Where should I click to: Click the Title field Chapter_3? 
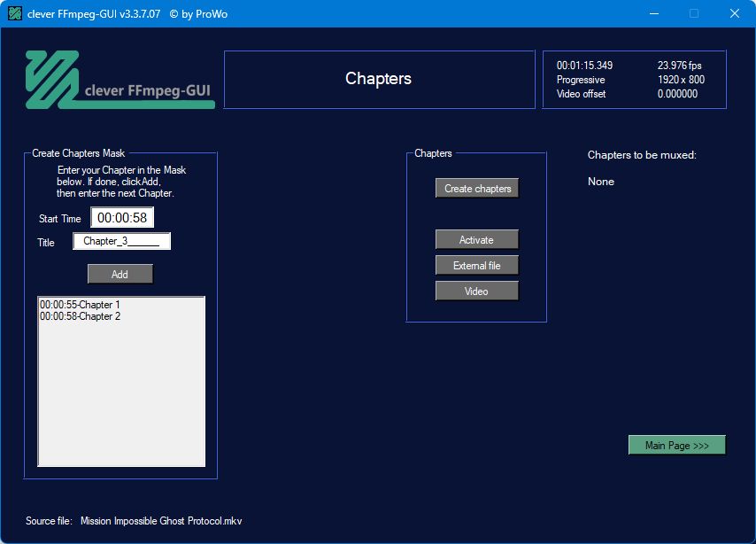coord(121,241)
